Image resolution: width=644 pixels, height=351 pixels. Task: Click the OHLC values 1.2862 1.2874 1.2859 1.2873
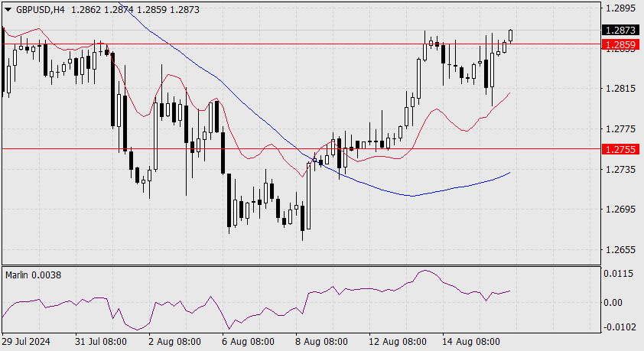[x=135, y=9]
